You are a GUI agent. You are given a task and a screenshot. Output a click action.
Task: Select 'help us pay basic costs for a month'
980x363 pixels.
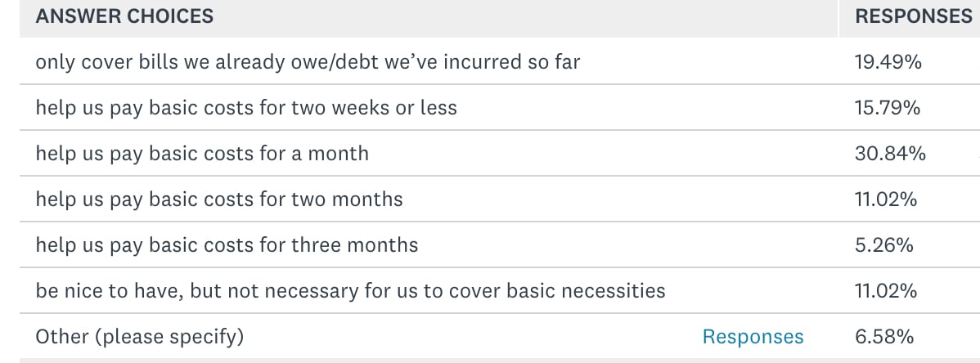(x=202, y=153)
